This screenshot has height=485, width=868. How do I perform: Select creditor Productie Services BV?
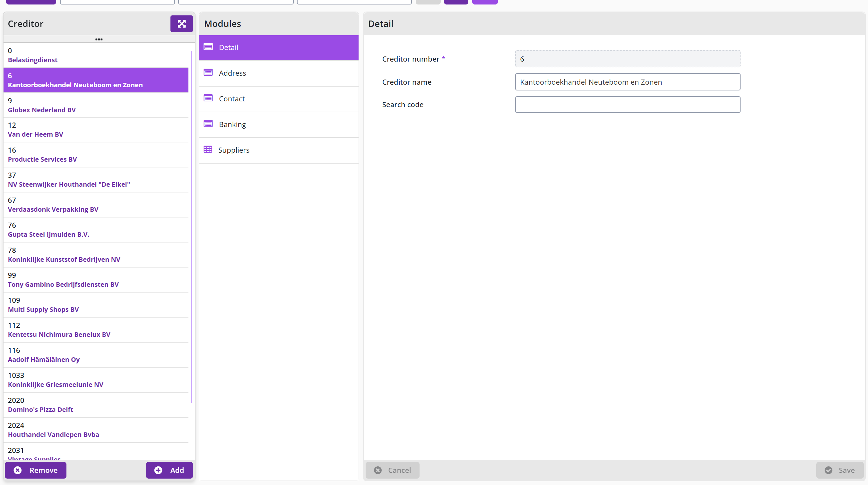(96, 155)
